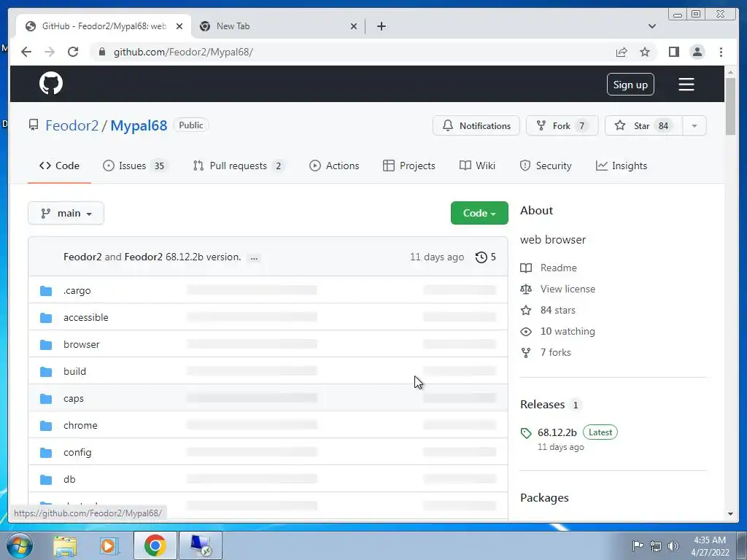This screenshot has height=560, width=747.
Task: Open a new tab with plus button
Action: tap(381, 26)
